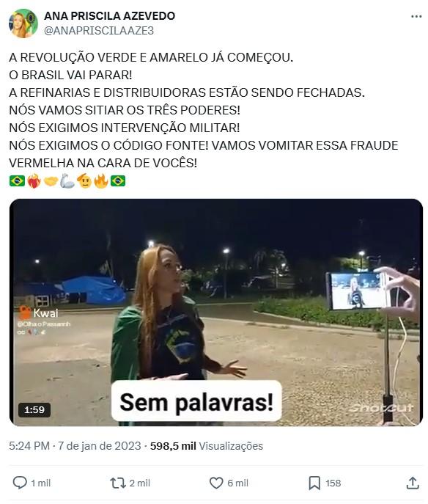Image resolution: width=428 pixels, height=504 pixels.
Task: Bookmark the post with the bookmark icon
Action: pos(314,483)
